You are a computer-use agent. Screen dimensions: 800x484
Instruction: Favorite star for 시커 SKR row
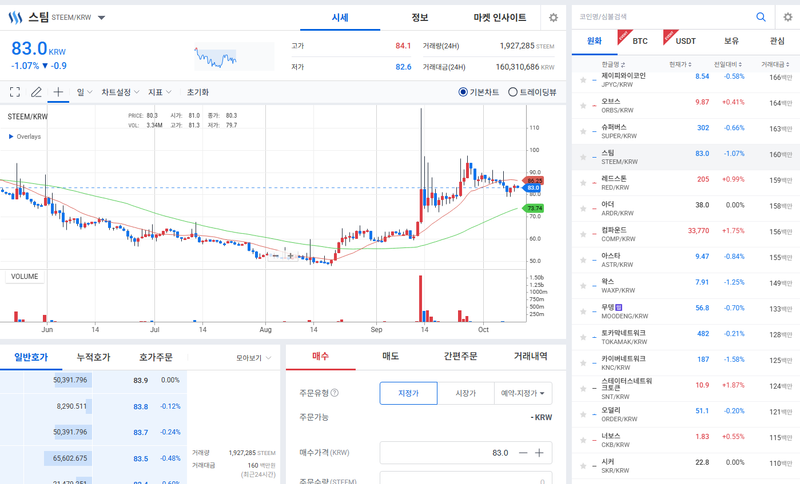tap(583, 466)
